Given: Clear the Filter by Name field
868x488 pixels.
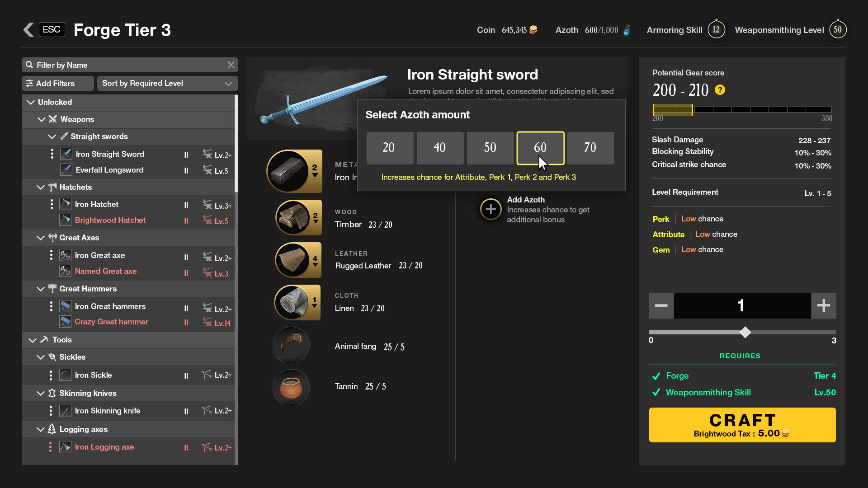Looking at the screenshot, I should coord(231,65).
